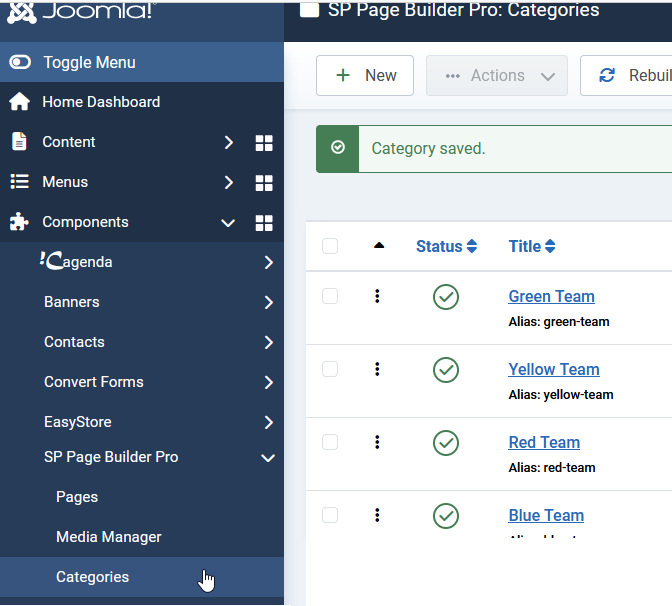Check the Blue Team row checkbox
The width and height of the screenshot is (672, 606).
(330, 515)
